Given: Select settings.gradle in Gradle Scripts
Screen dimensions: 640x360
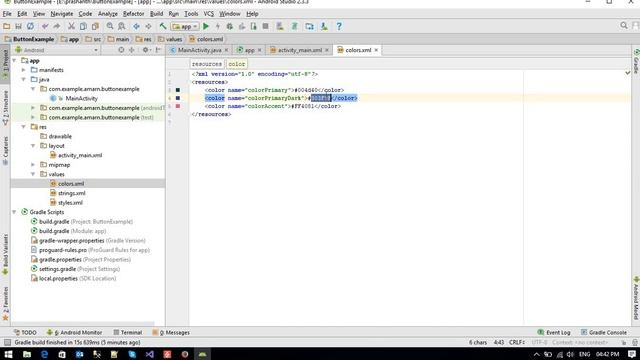Looking at the screenshot, I should coord(57,269).
